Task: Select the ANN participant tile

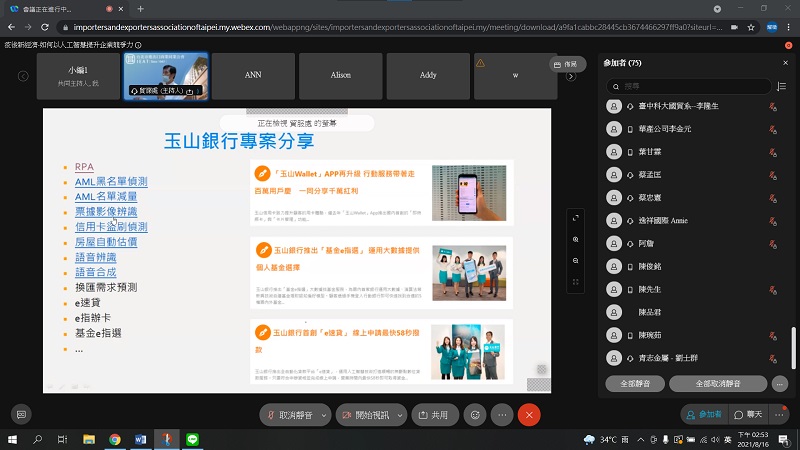Action: (x=253, y=76)
